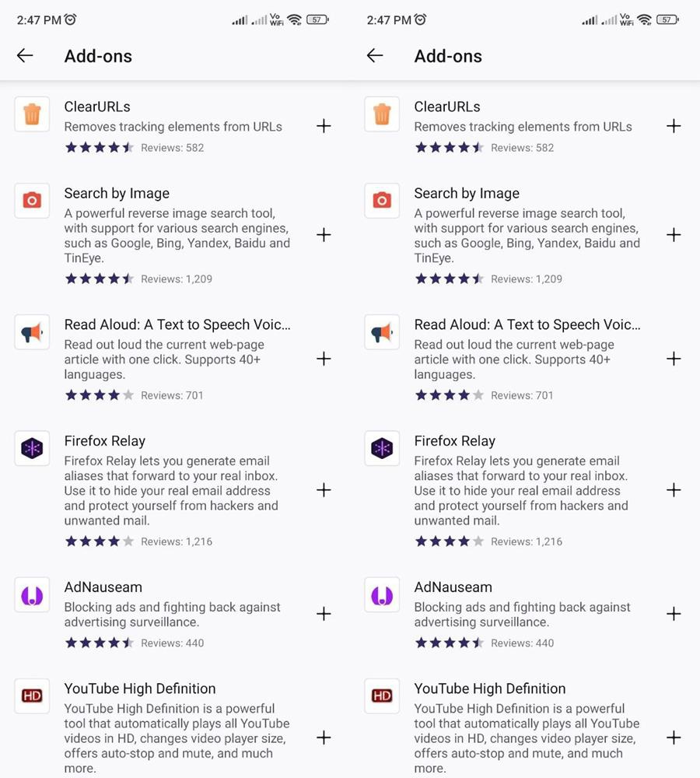Open the Firefox Relay title in right screen

point(454,441)
